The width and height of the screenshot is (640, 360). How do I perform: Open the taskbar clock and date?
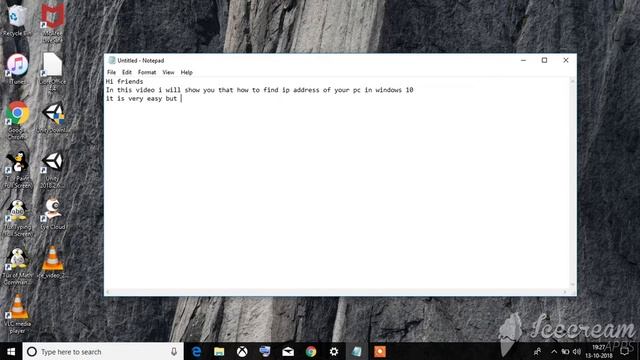[x=599, y=351]
